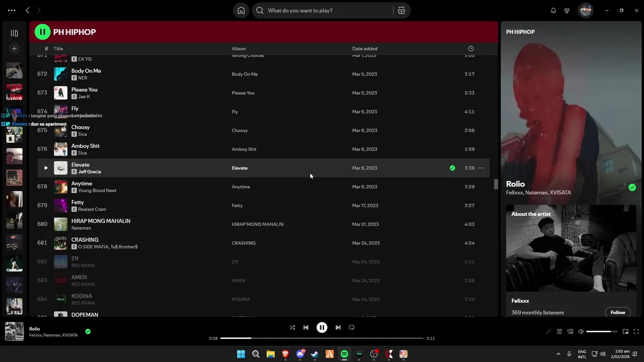Select the HIRAP MONG MAHALIN track title
The width and height of the screenshot is (644, 362).
pos(101,221)
